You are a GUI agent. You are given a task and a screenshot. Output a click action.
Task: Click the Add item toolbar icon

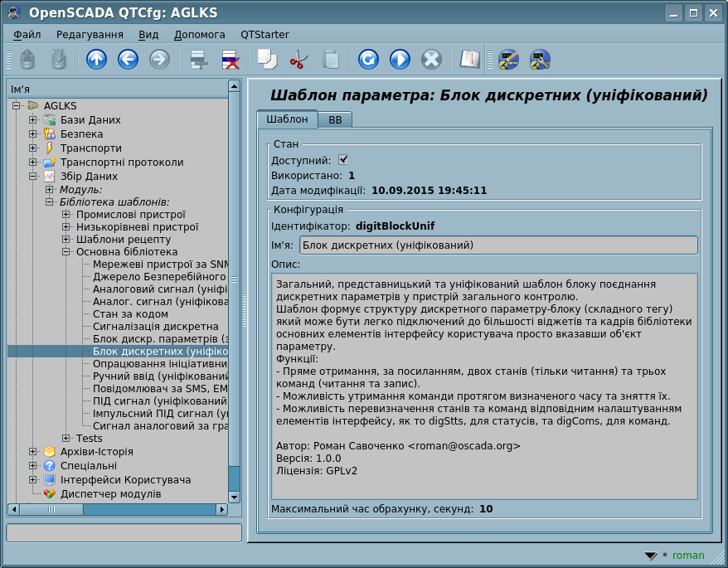(x=198, y=60)
